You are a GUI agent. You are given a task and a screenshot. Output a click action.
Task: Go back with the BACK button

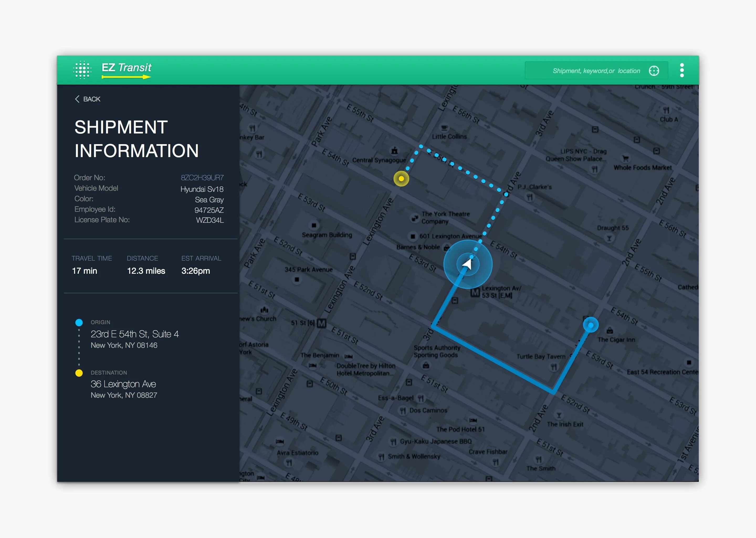tap(88, 99)
